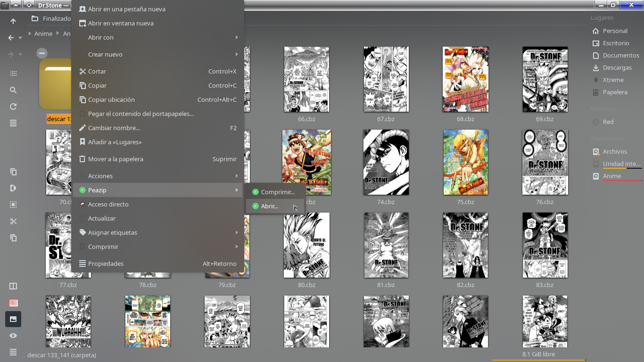Viewport: 644px width, 362px height.
Task: Toggle showing hidden files with the eye icon
Action: 13,336
